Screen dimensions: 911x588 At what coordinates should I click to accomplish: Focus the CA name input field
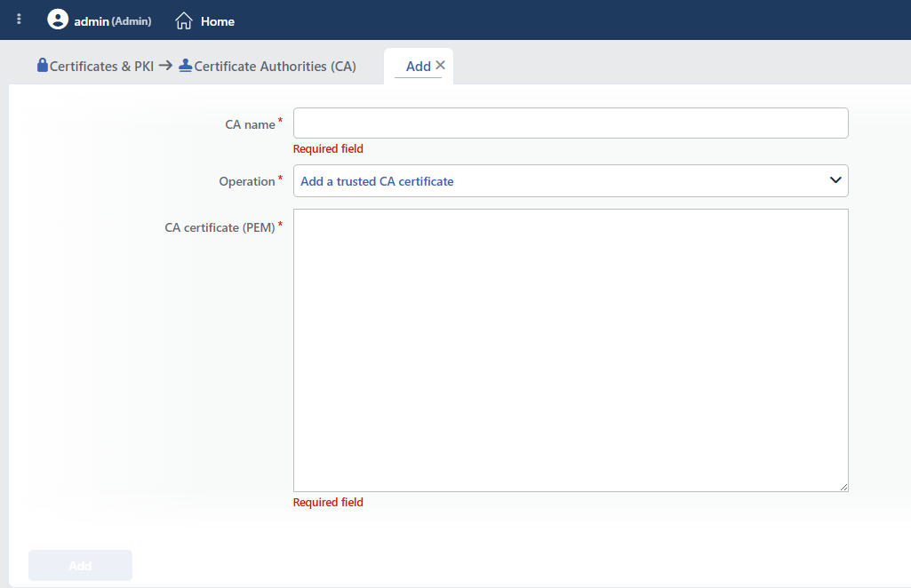[571, 123]
